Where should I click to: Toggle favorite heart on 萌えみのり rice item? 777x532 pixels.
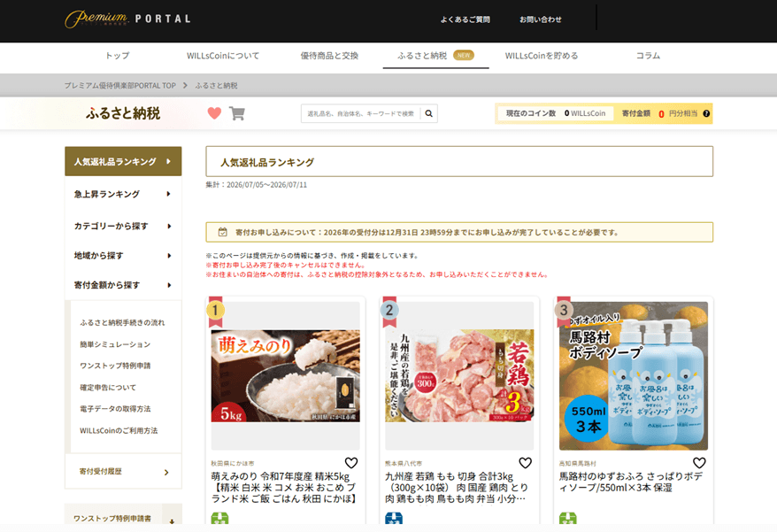coord(350,463)
